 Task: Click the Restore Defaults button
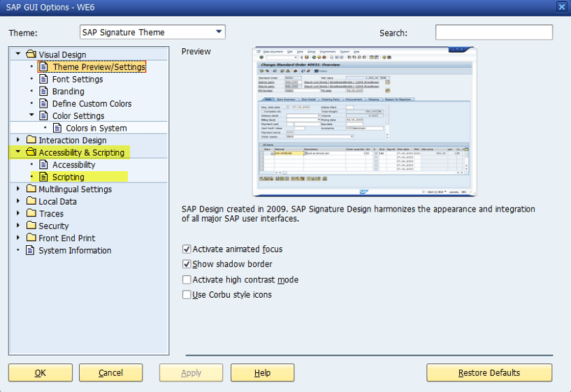coord(489,372)
